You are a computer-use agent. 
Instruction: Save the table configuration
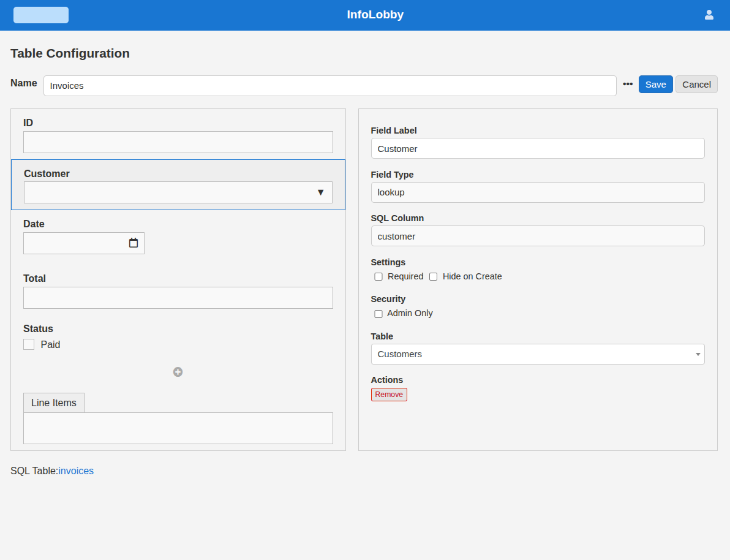coord(655,85)
